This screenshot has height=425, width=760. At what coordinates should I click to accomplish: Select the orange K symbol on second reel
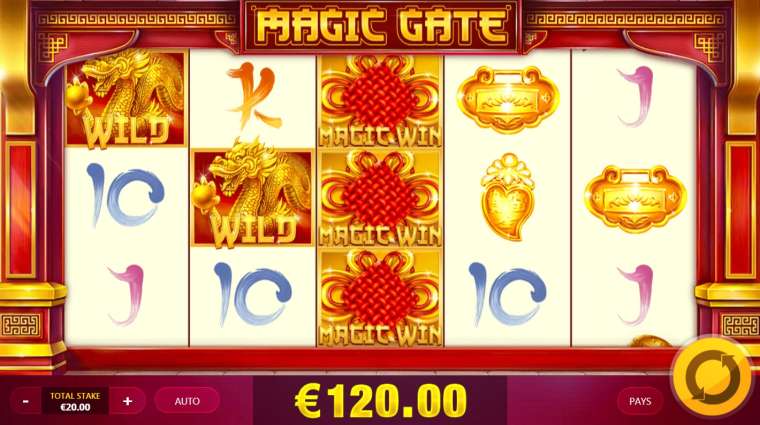(253, 97)
